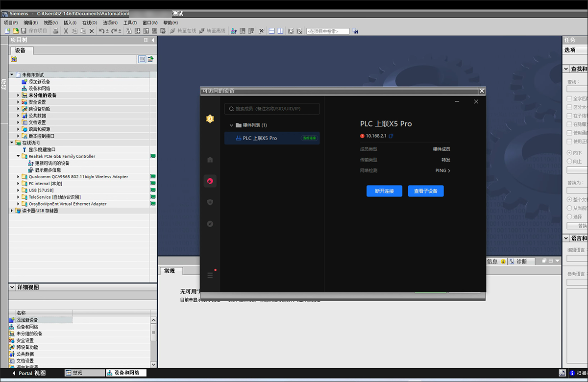
Task: Collapse the 在线访问 tree node
Action: coord(12,143)
